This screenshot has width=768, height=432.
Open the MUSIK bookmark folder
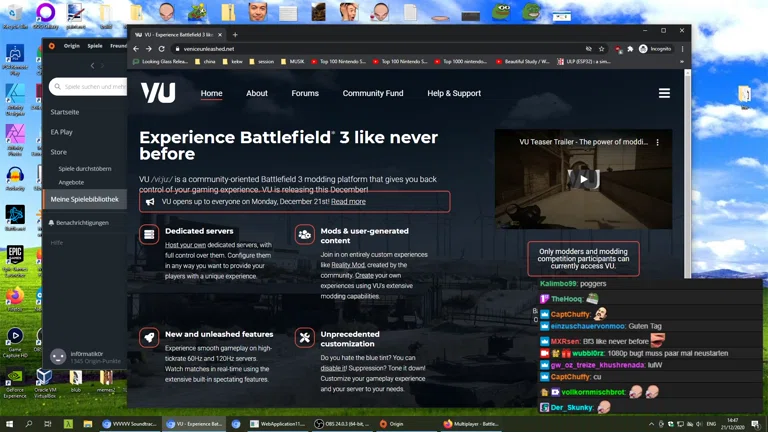pos(292,62)
